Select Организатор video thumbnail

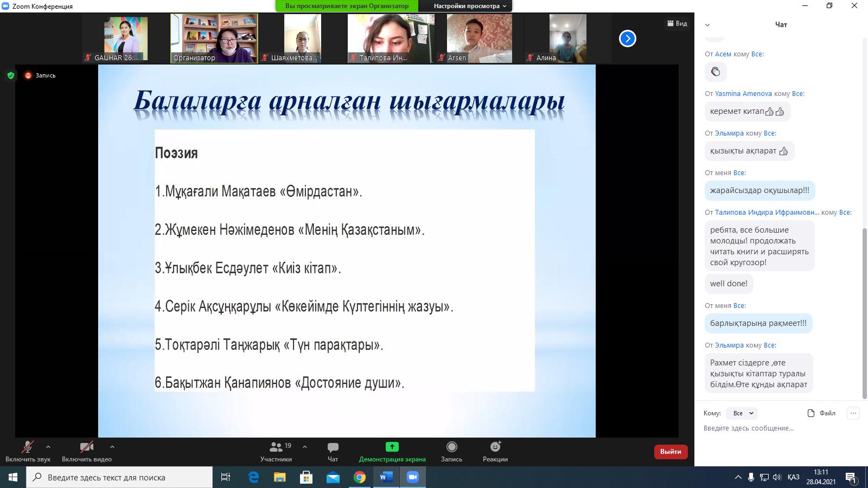click(214, 38)
